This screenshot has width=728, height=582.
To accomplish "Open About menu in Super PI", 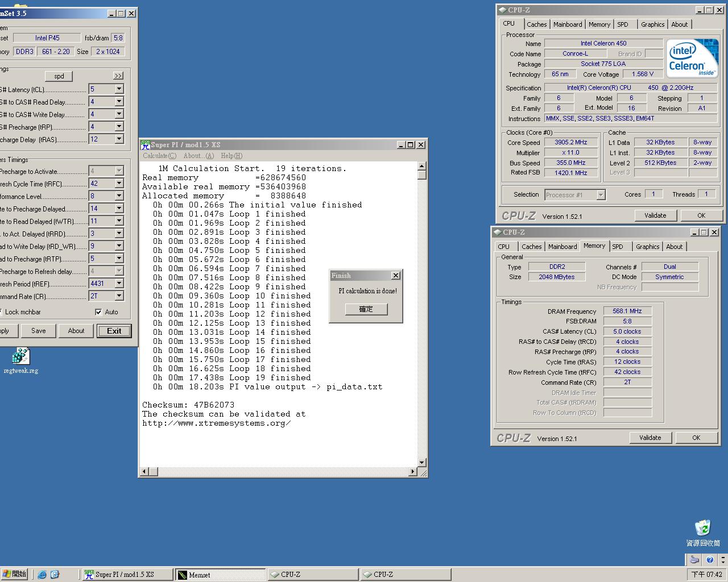I will click(198, 156).
